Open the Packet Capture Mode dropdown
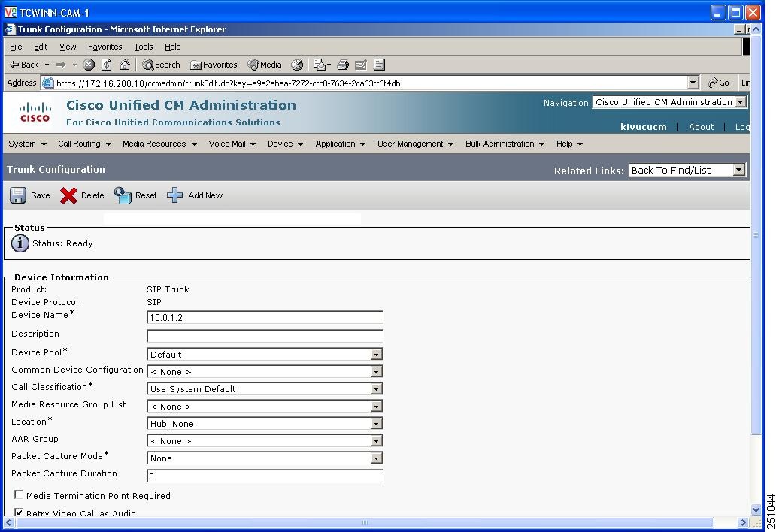 click(x=265, y=458)
